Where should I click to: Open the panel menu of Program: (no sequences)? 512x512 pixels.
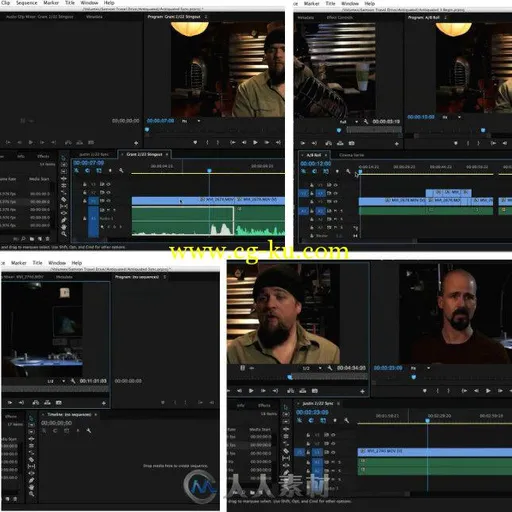pyautogui.click(x=165, y=277)
